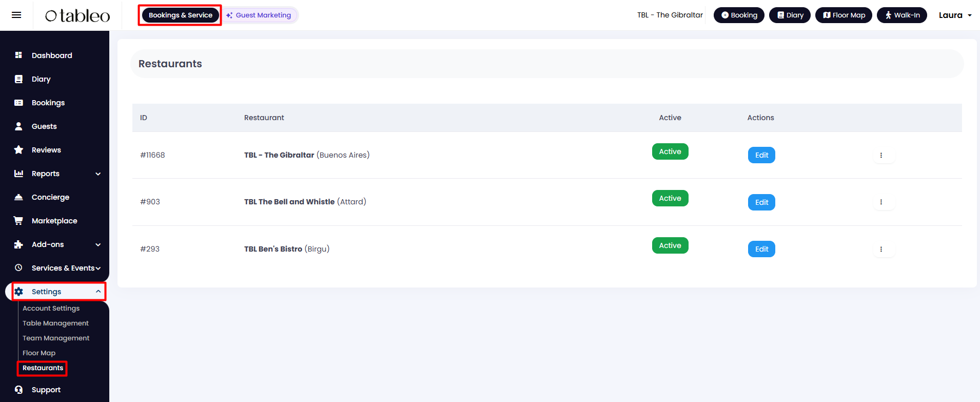Viewport: 980px width, 402px height.
Task: Edit TBL - The Gibraltar restaurant
Action: point(761,155)
